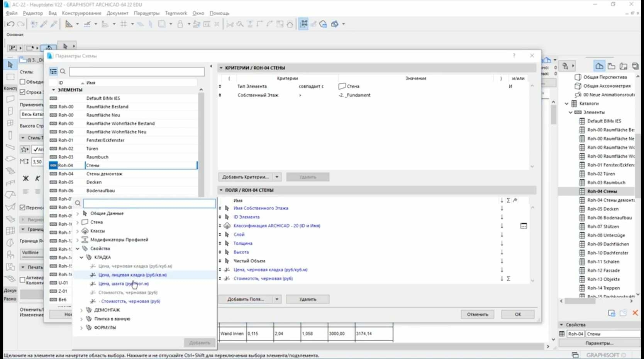Viewport: 644px width, 359px height.
Task: Expand the ДЕМОНТАЖ property group
Action: click(81, 310)
